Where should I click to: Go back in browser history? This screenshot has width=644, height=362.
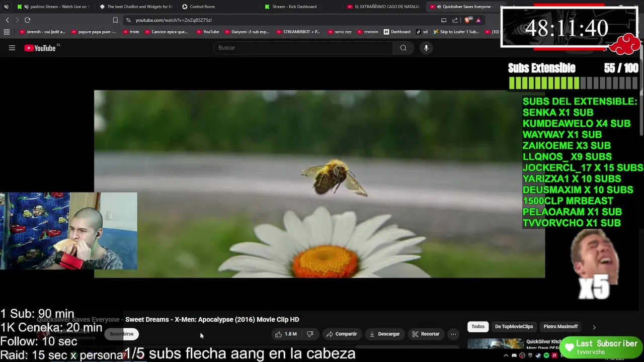[x=7, y=20]
